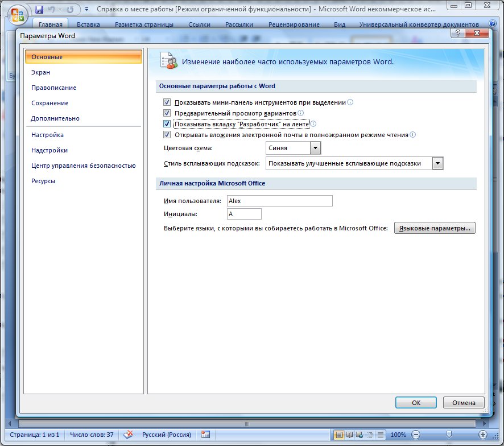Click info icon beside mini-toolbar option
This screenshot has width=504, height=446.
click(350, 102)
